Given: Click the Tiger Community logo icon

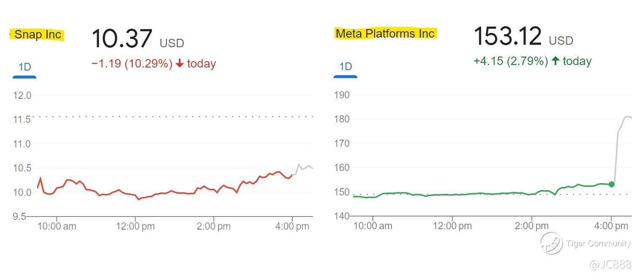Looking at the screenshot, I should [552, 244].
